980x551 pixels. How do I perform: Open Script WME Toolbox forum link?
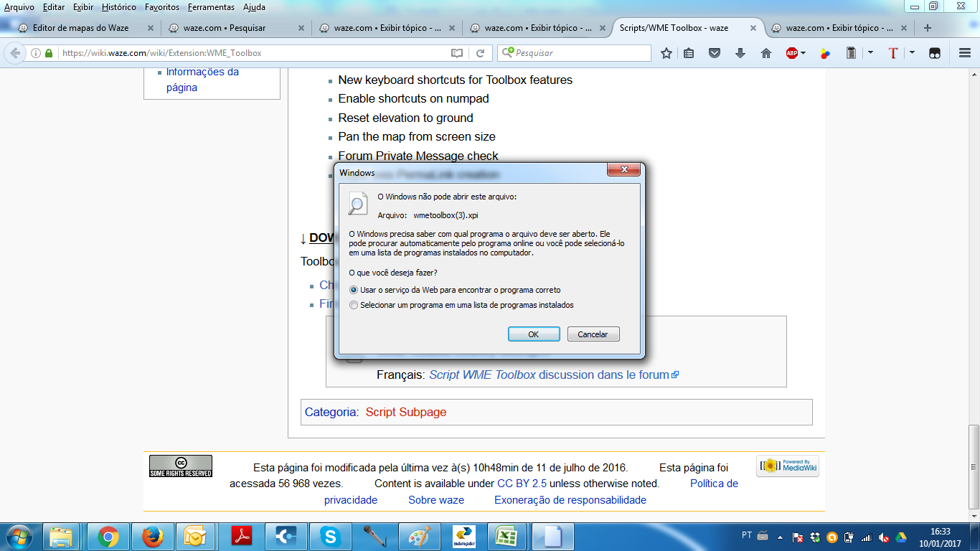pyautogui.click(x=549, y=375)
